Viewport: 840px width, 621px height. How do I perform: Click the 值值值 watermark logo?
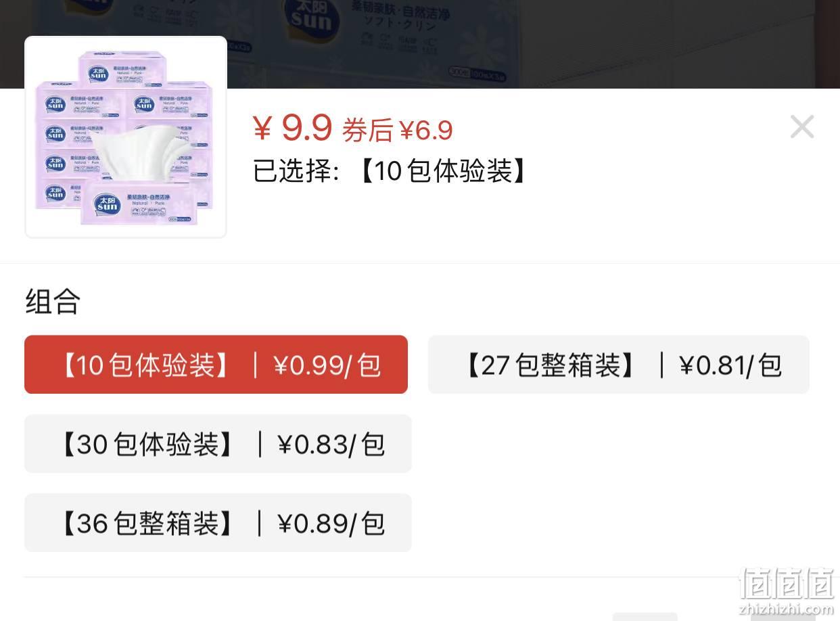(787, 583)
